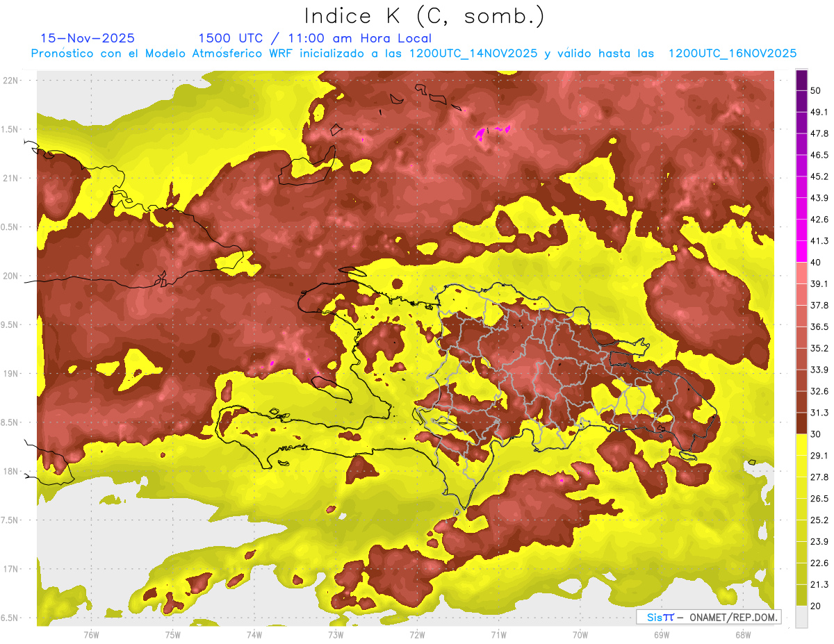Image resolution: width=834 pixels, height=644 pixels.
Task: Click the "31.3" color scale value
Action: [819, 413]
